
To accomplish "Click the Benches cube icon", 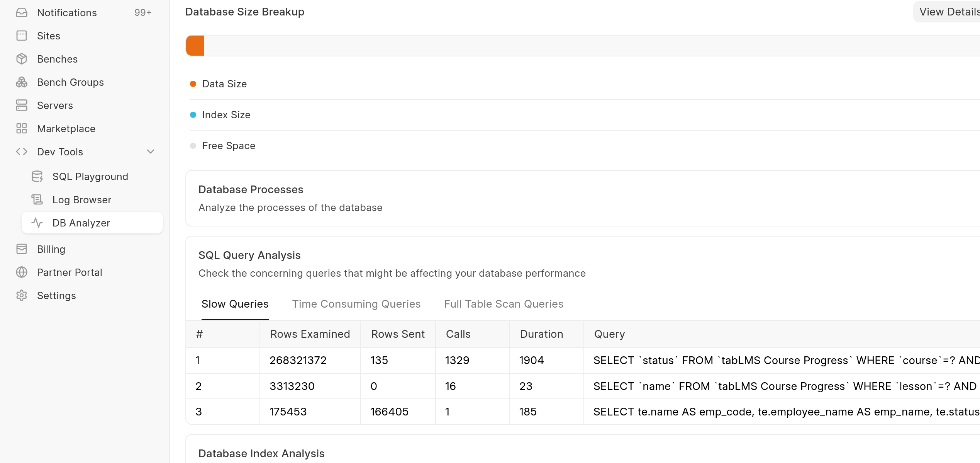I will point(22,59).
